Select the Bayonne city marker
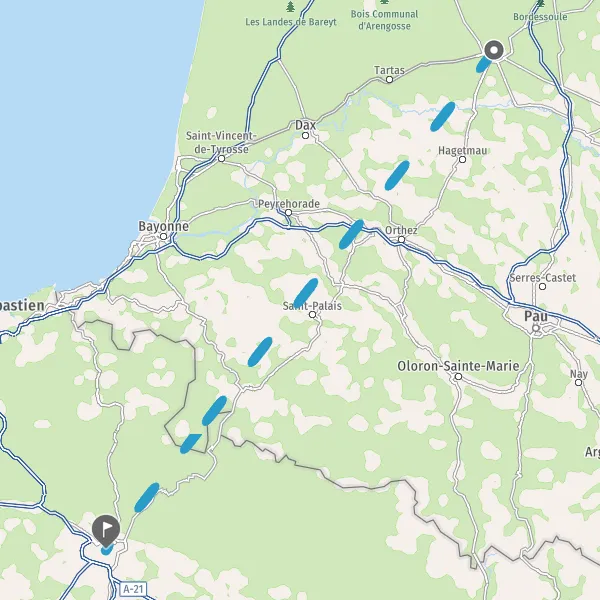 pos(163,236)
